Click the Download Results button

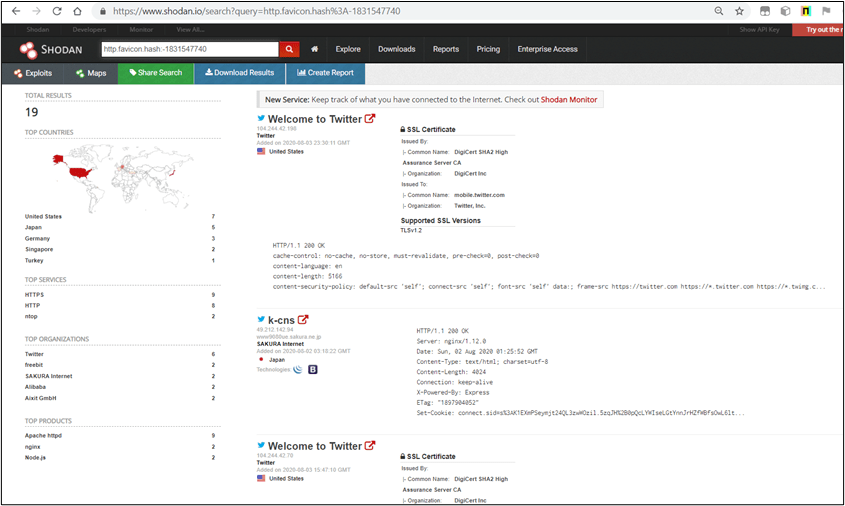point(239,73)
